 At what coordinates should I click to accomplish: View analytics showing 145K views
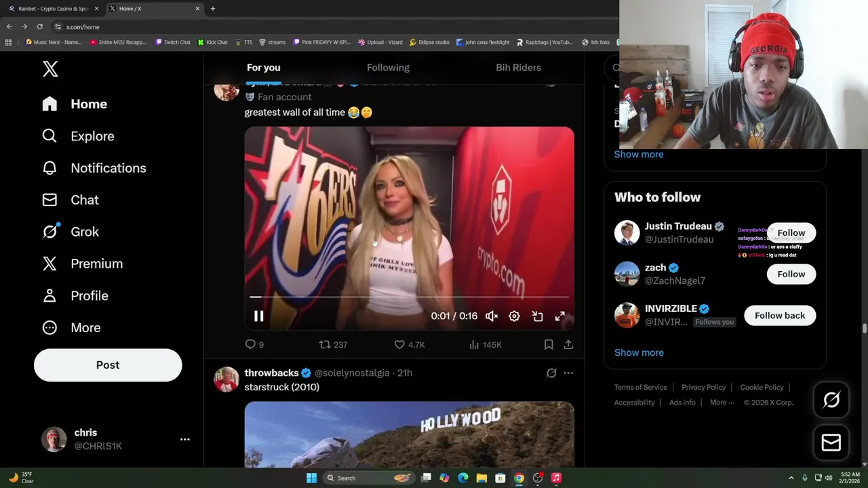pyautogui.click(x=486, y=344)
